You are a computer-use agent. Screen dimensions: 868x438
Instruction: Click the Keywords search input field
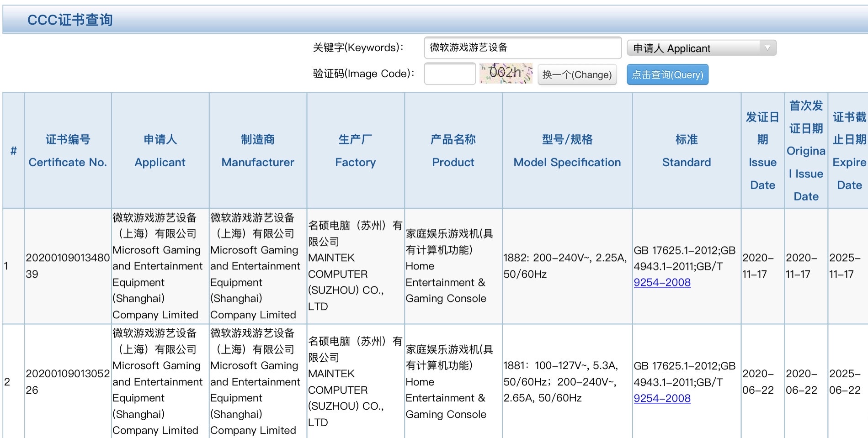point(522,47)
